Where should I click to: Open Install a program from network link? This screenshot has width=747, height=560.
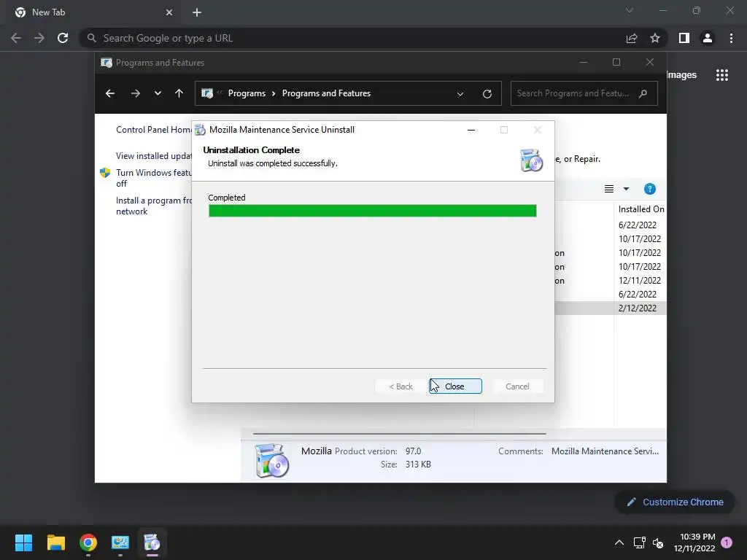(x=153, y=206)
